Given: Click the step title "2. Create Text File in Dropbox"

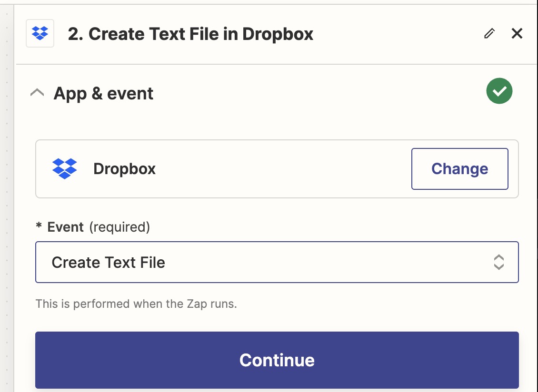Looking at the screenshot, I should coord(190,34).
